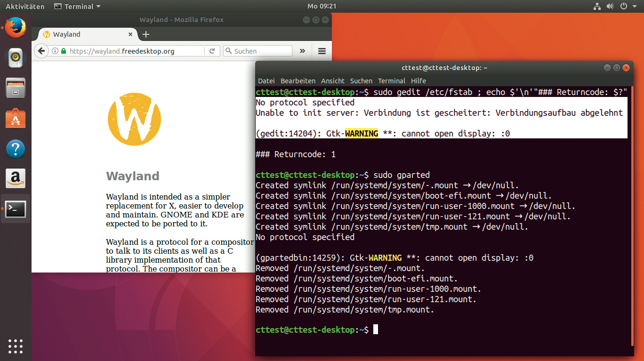This screenshot has width=644, height=361.
Task: Reload the Wayland page
Action: [x=212, y=51]
